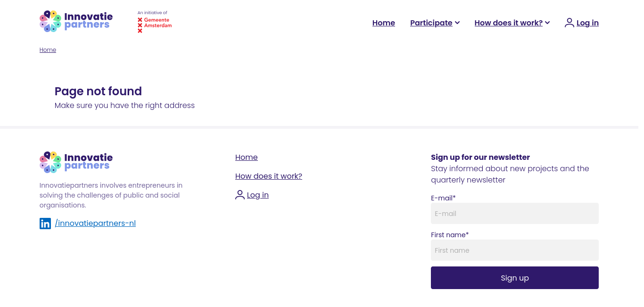Click the user icon next to header Log in
644x307 pixels.
pyautogui.click(x=569, y=23)
